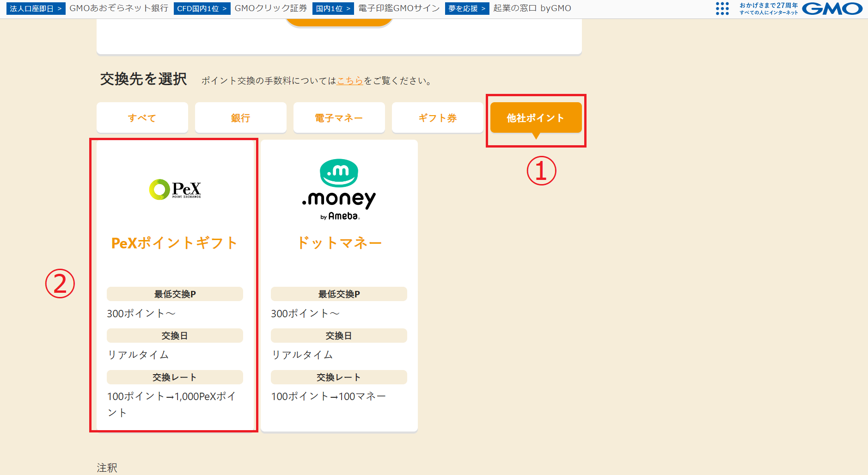Viewport: 868px width, 475px height.
Task: Select the ギフト券 filter tab
Action: tap(437, 117)
